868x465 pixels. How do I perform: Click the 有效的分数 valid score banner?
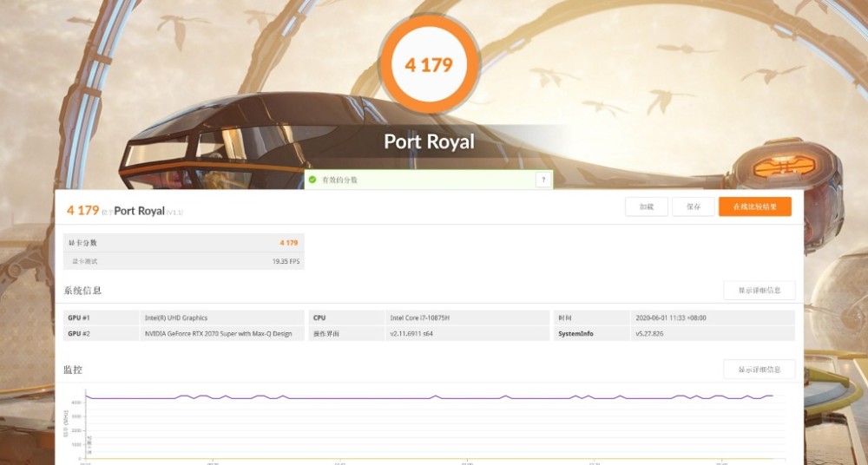point(429,180)
